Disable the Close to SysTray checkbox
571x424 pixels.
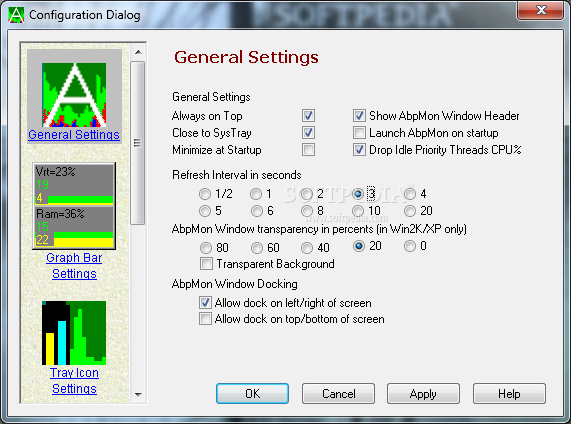[x=308, y=133]
